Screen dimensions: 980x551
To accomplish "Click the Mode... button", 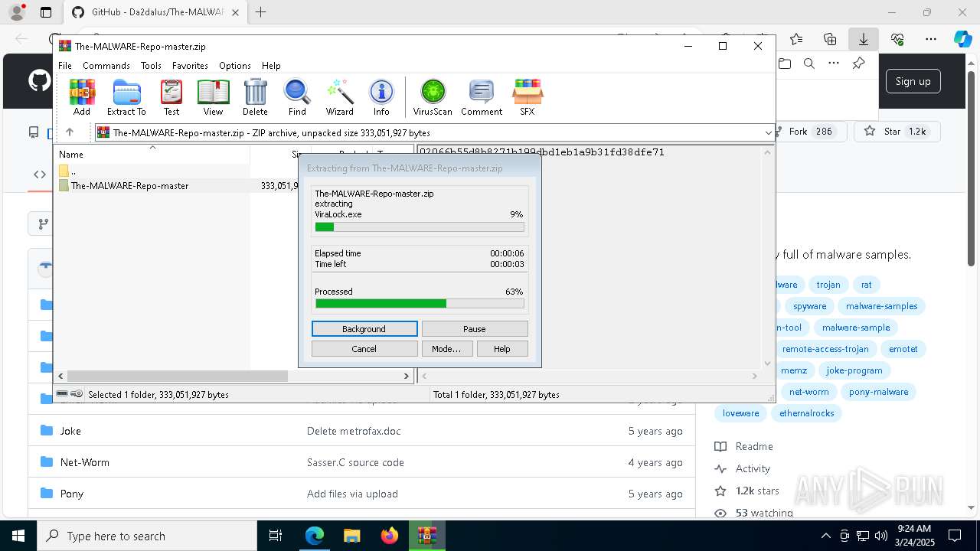I will tap(446, 348).
